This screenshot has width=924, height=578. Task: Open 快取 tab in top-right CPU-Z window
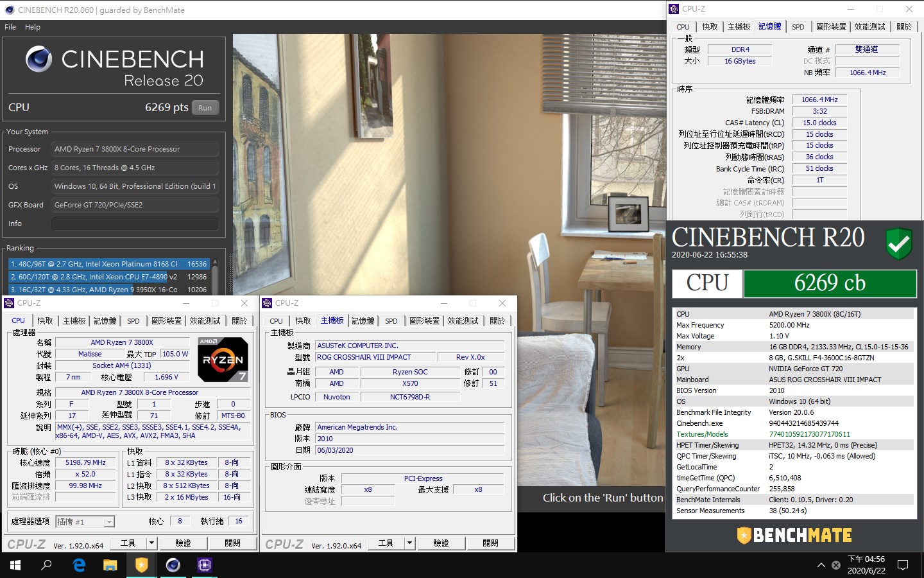(710, 26)
